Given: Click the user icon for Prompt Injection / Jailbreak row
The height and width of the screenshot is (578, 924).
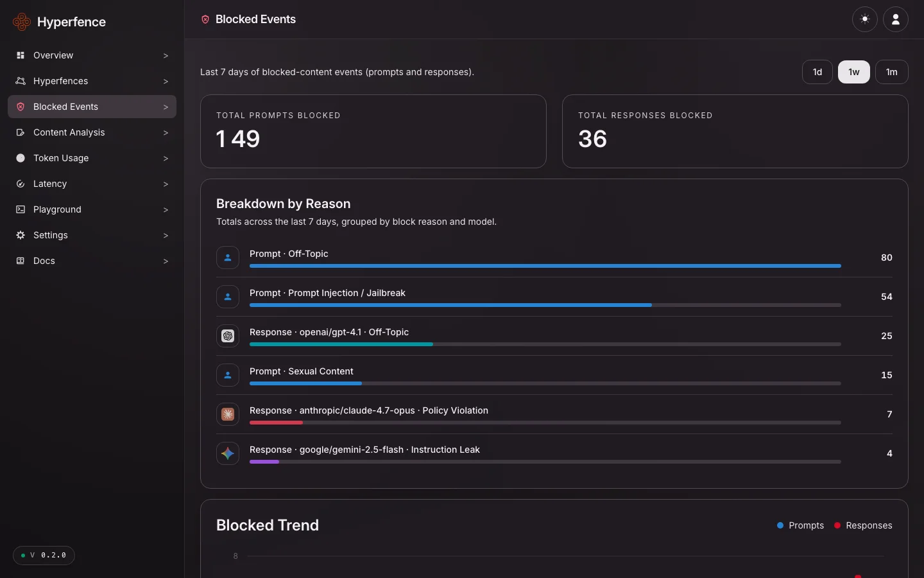Looking at the screenshot, I should pos(228,297).
